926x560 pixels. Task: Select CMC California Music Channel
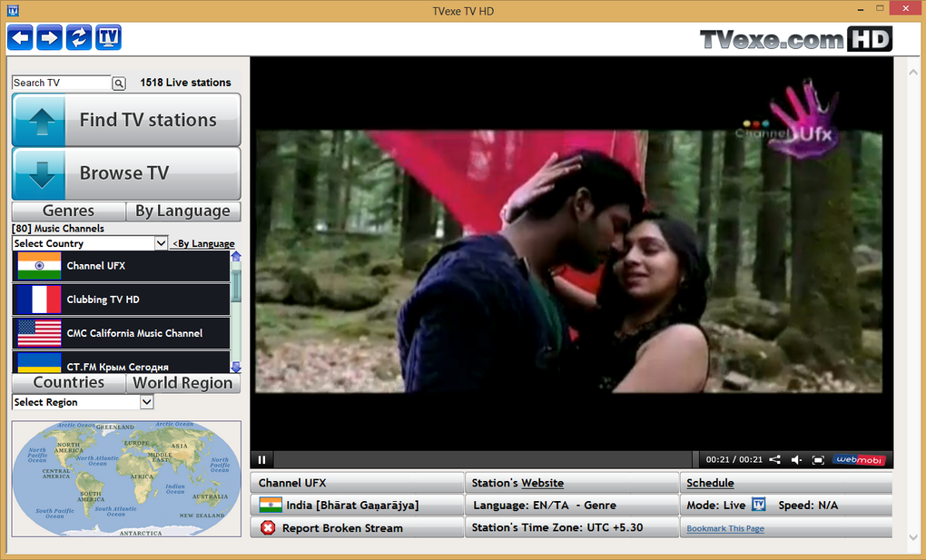(121, 333)
